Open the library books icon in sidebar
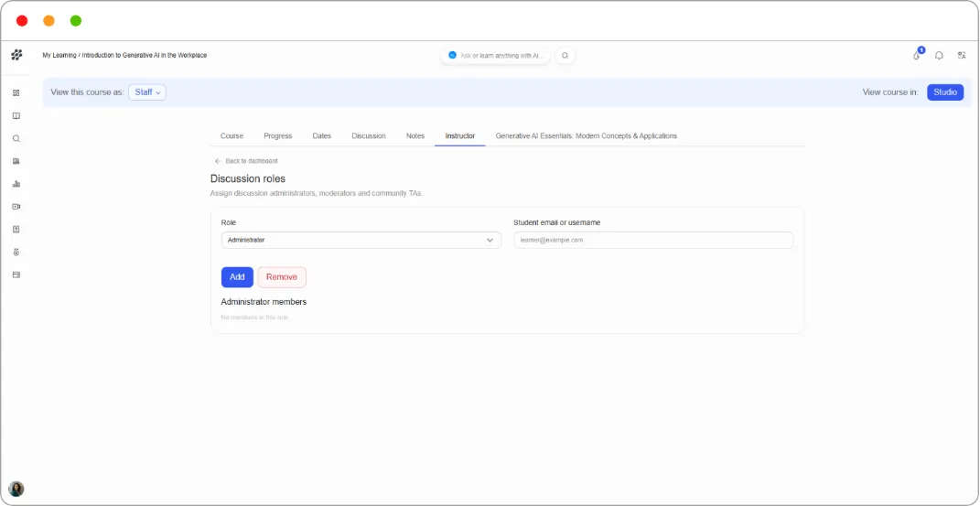980x506 pixels. (16, 161)
